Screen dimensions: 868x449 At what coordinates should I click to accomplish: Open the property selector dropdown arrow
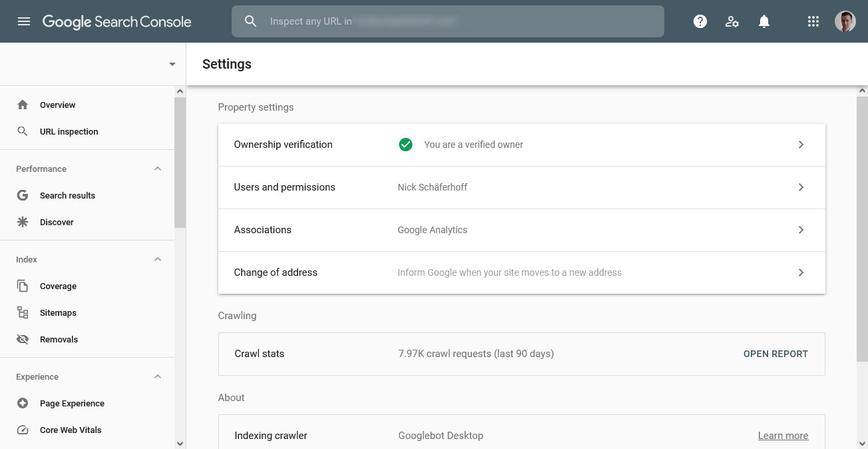click(172, 64)
